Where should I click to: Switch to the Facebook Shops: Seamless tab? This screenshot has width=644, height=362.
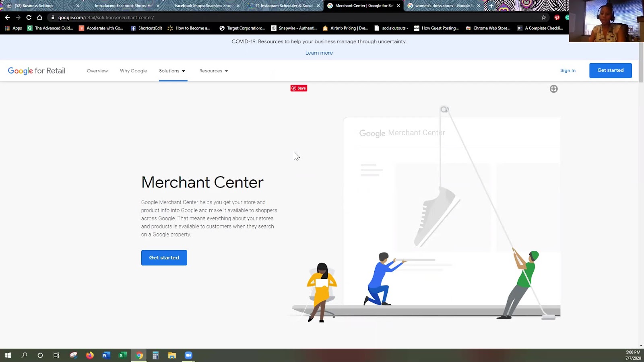pyautogui.click(x=203, y=6)
